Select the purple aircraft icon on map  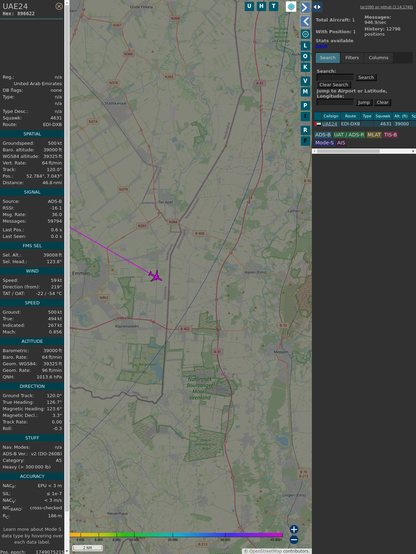[155, 276]
